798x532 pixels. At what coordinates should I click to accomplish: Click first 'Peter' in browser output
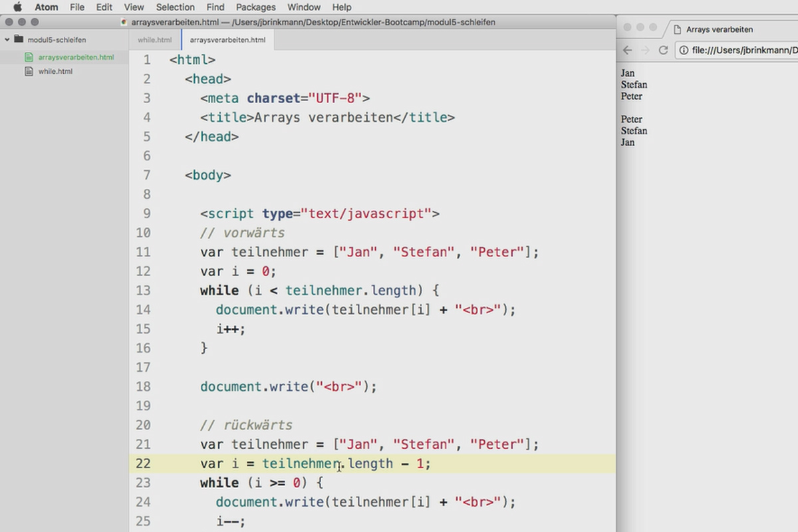tap(632, 96)
